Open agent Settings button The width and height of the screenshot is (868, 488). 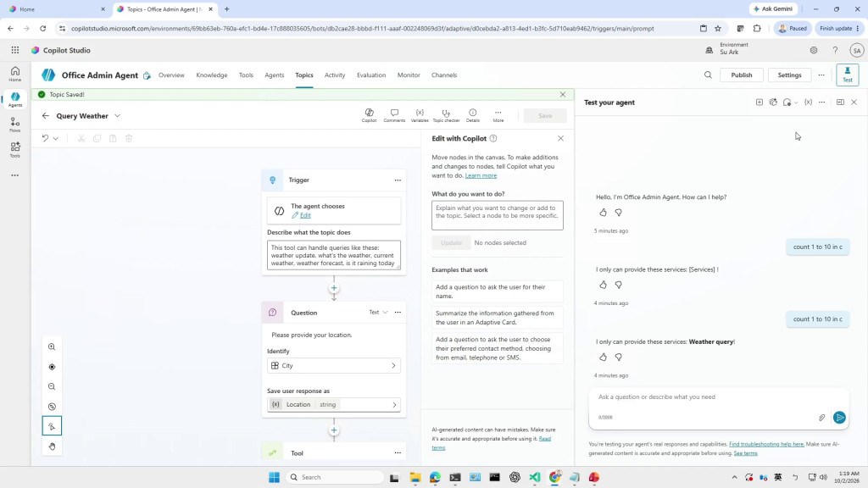click(x=789, y=75)
